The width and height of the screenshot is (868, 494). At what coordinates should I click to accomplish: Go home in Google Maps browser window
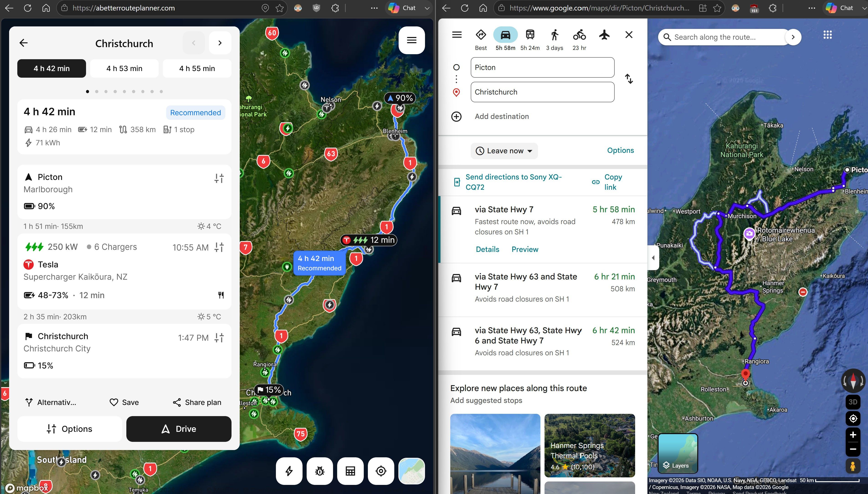483,8
